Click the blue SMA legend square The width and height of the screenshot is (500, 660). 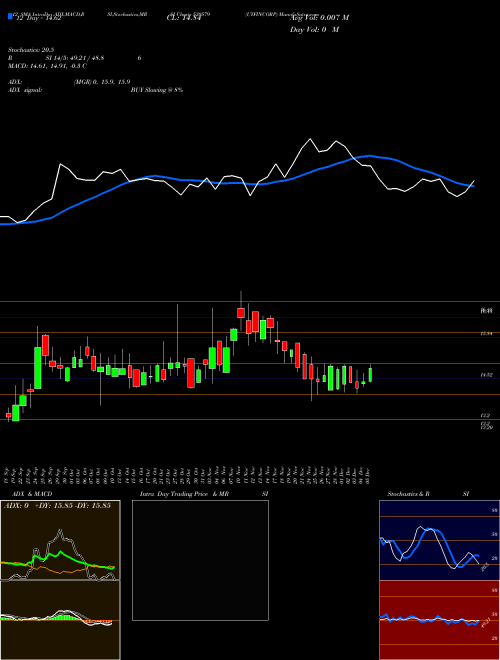tap(10, 17)
